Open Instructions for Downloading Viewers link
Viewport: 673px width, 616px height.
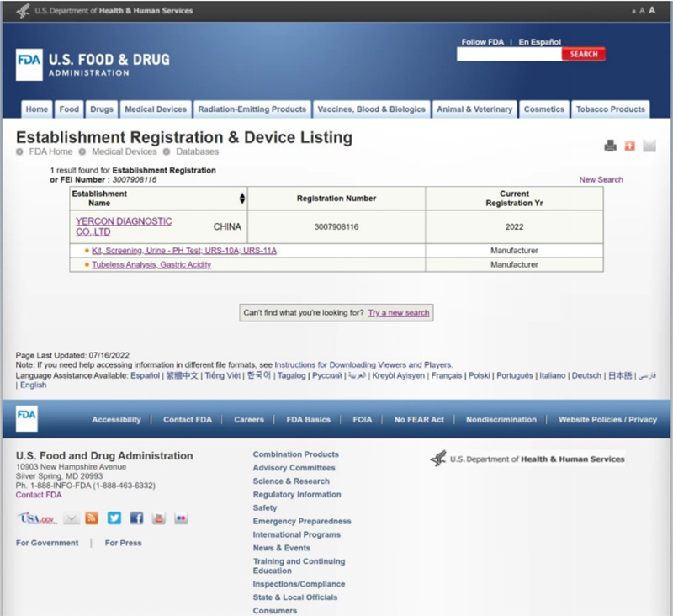[x=363, y=365]
